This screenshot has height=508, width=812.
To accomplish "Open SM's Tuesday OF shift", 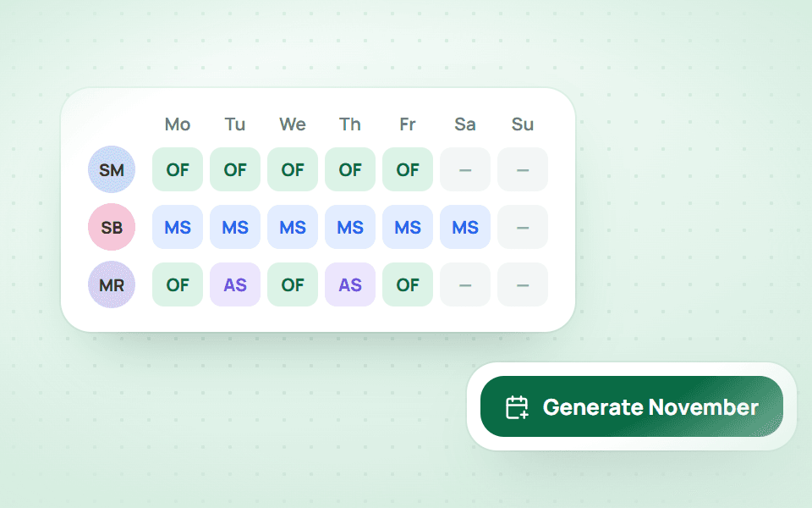I will click(x=235, y=169).
